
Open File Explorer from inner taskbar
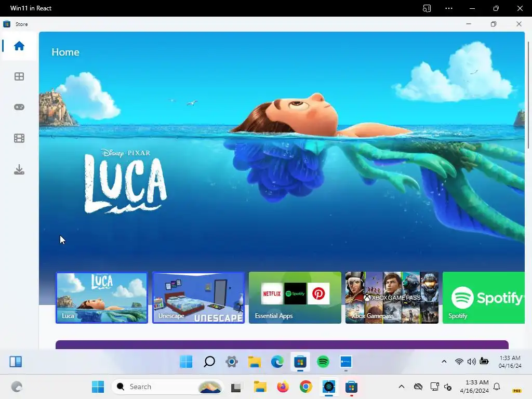[x=255, y=362]
